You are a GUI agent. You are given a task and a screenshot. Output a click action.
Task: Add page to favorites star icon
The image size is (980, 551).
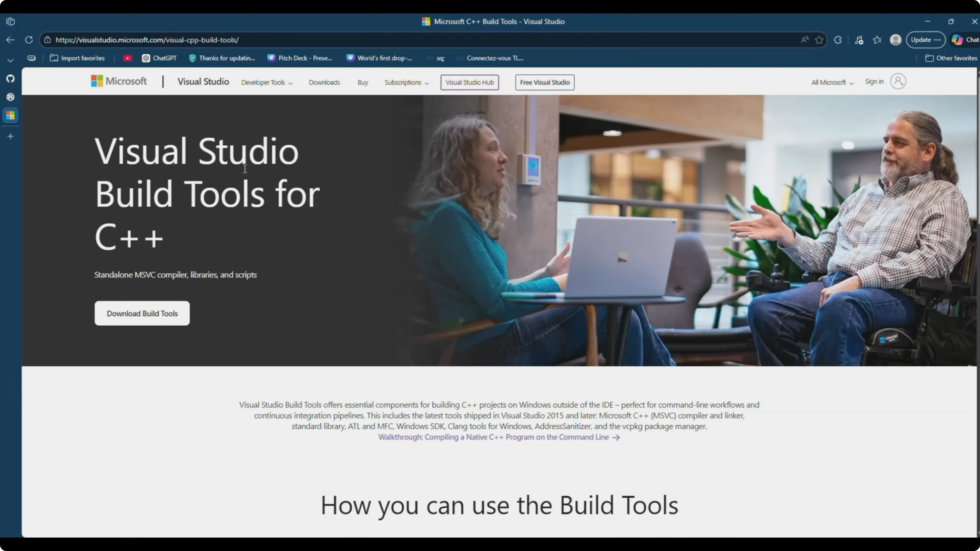pyautogui.click(x=819, y=40)
